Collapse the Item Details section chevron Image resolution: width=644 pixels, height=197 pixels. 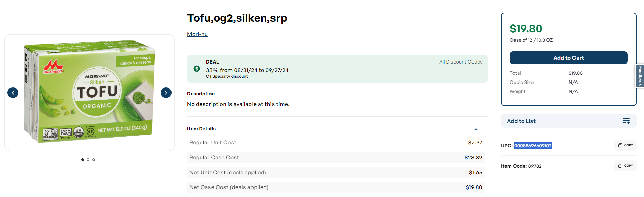coord(476,129)
